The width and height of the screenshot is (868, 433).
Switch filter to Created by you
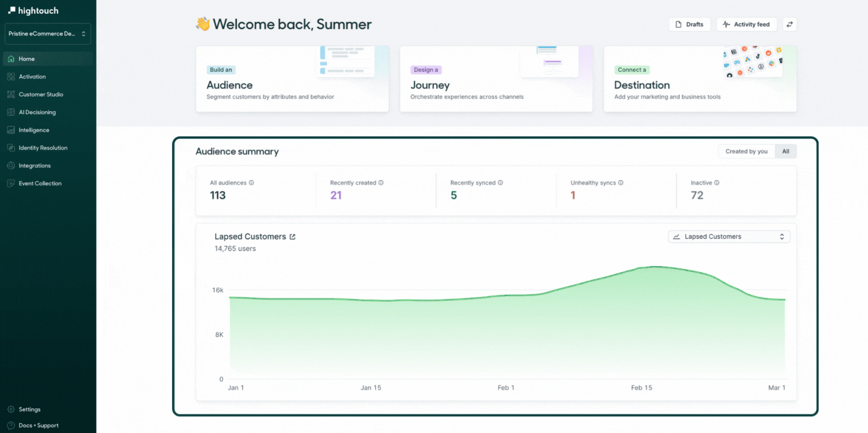tap(746, 151)
